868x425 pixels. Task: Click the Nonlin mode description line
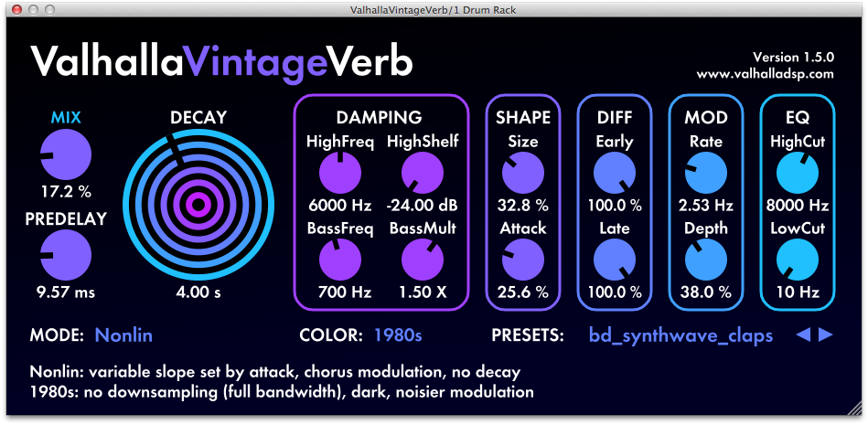[275, 371]
